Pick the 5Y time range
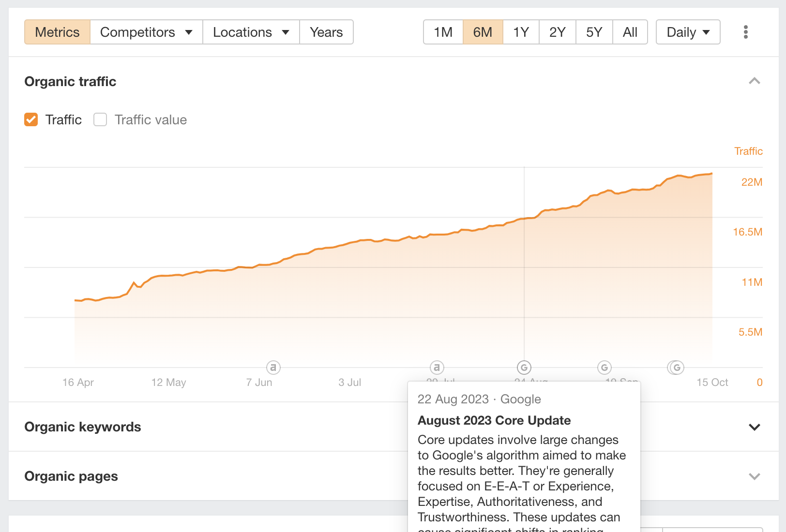Image resolution: width=786 pixels, height=532 pixels. click(594, 32)
